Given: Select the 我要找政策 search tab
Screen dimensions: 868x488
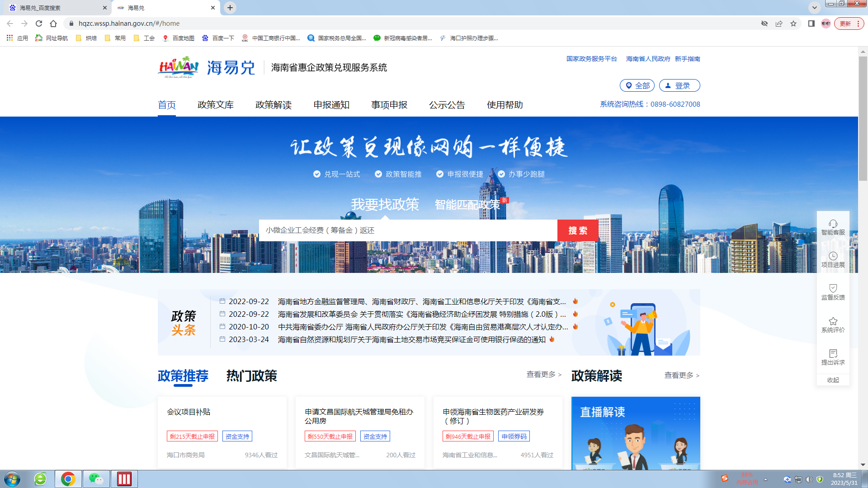Looking at the screenshot, I should [385, 204].
